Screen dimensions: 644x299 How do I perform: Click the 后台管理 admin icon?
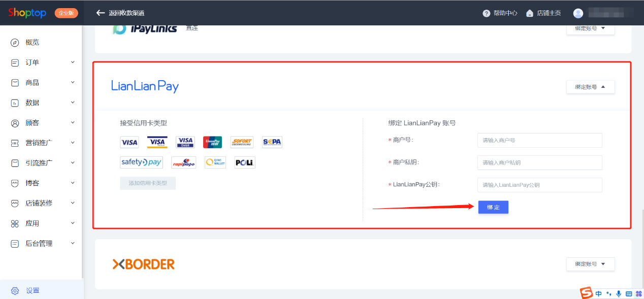(x=15, y=244)
